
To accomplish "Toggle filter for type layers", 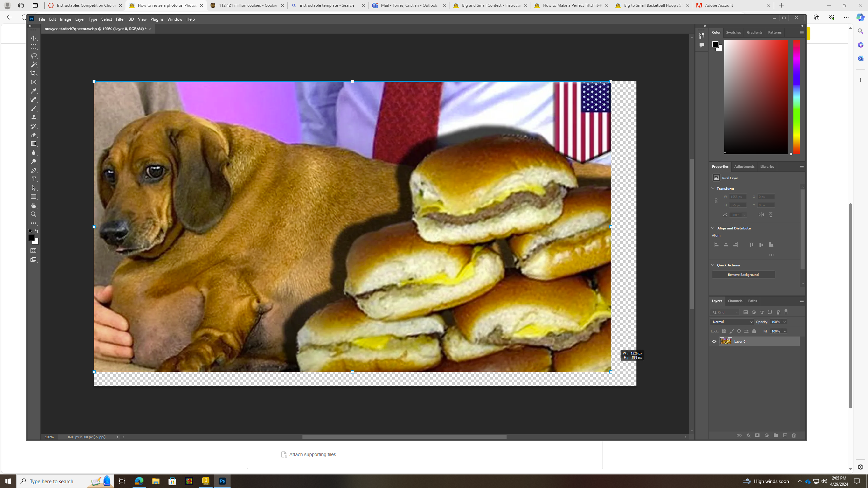I will [762, 312].
